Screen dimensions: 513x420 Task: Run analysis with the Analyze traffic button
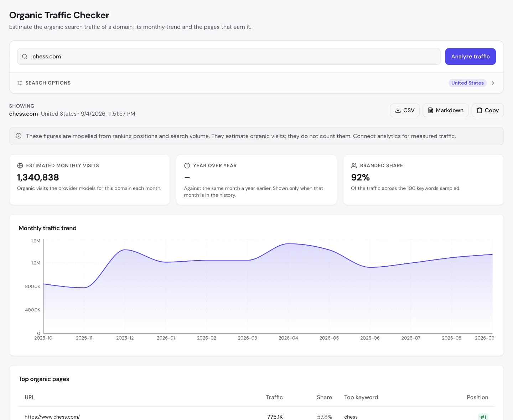[x=470, y=57]
